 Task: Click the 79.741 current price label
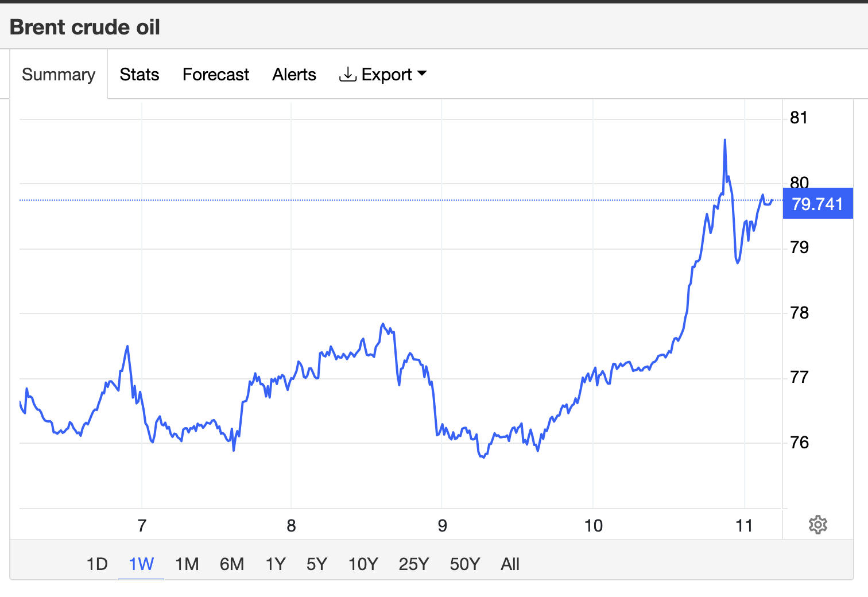(817, 204)
